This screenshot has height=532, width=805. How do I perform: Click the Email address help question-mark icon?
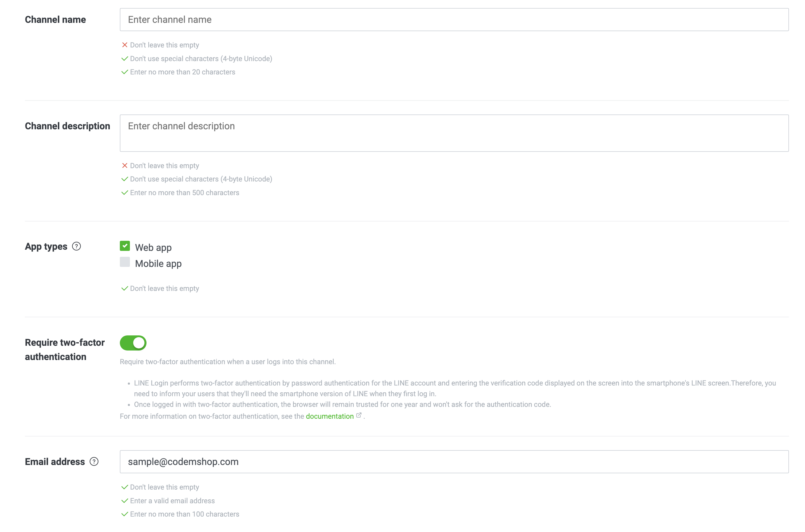(x=94, y=461)
